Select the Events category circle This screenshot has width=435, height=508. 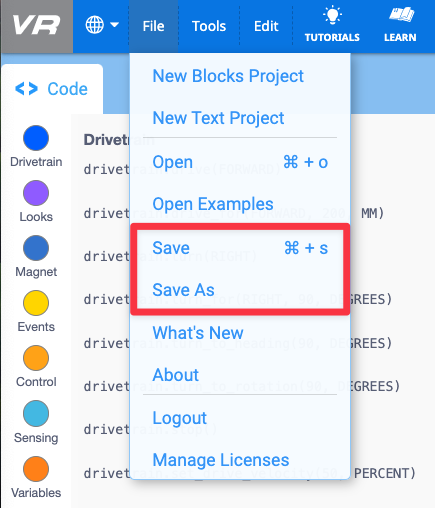(x=36, y=303)
